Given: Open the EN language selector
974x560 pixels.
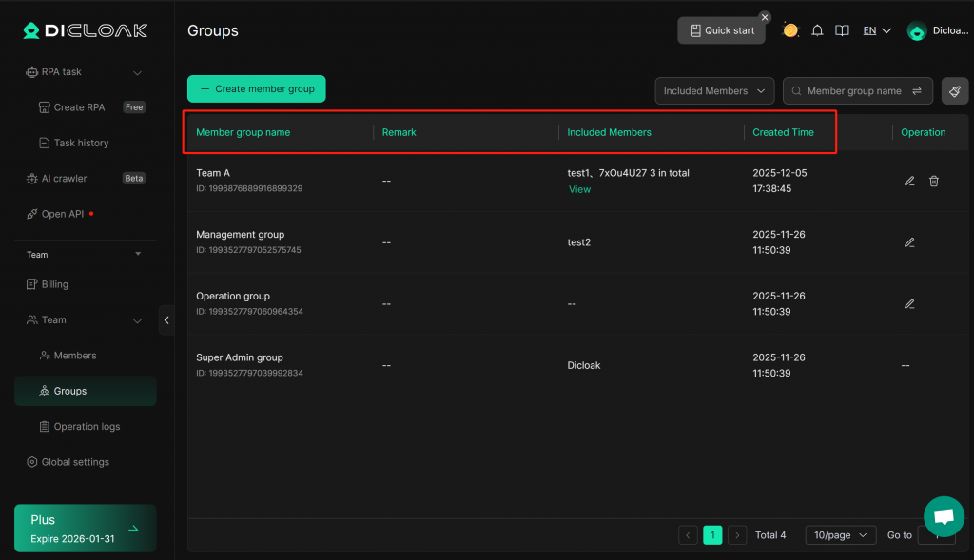Looking at the screenshot, I should (x=876, y=30).
